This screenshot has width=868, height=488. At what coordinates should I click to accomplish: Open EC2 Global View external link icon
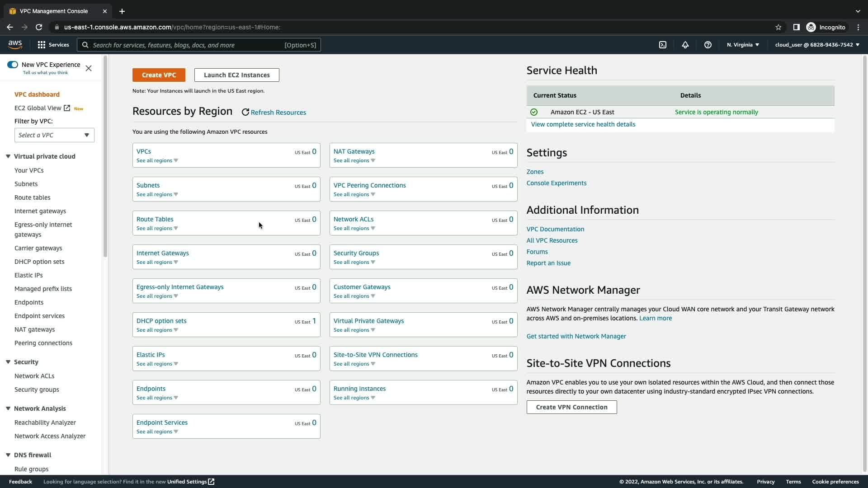67,108
